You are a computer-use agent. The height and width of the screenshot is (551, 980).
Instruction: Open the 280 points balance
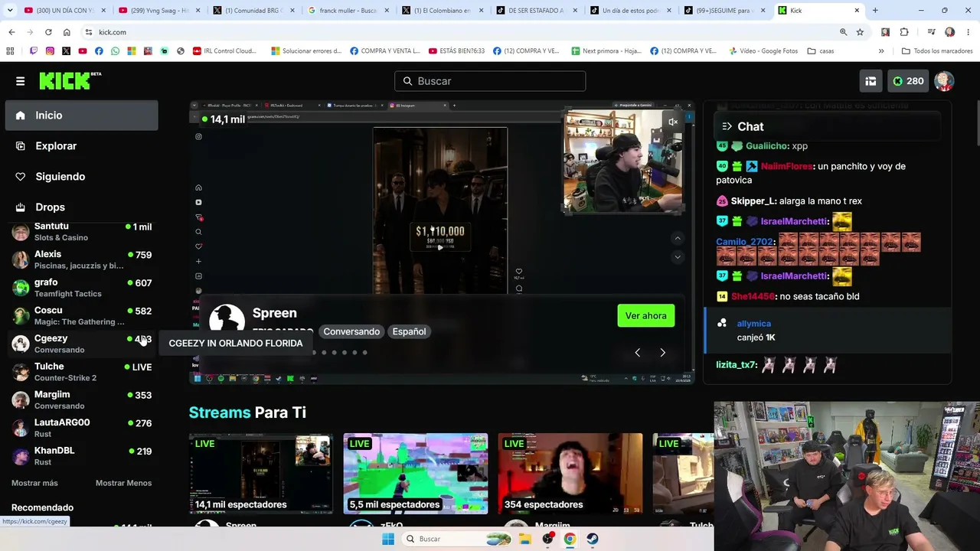[x=908, y=81]
